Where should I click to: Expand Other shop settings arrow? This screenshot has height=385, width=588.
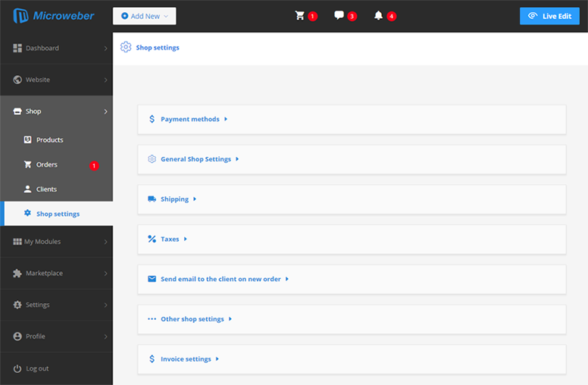tap(230, 319)
